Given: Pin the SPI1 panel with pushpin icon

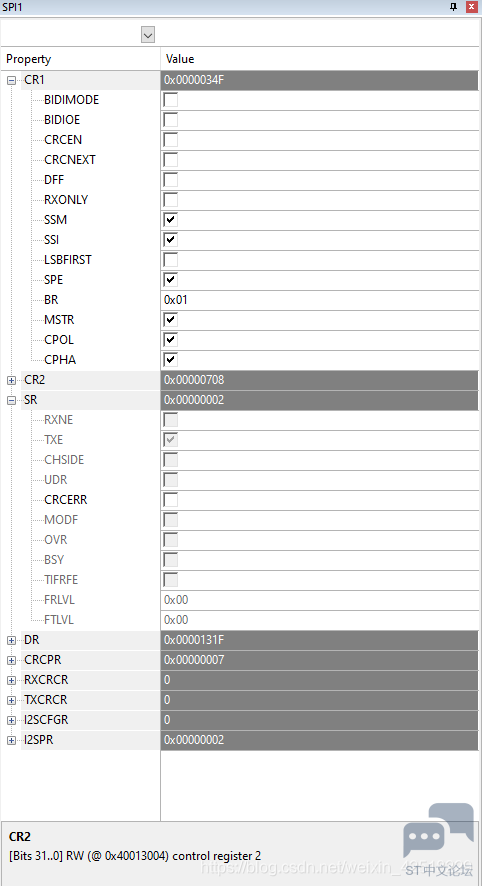Looking at the screenshot, I should point(453,7).
